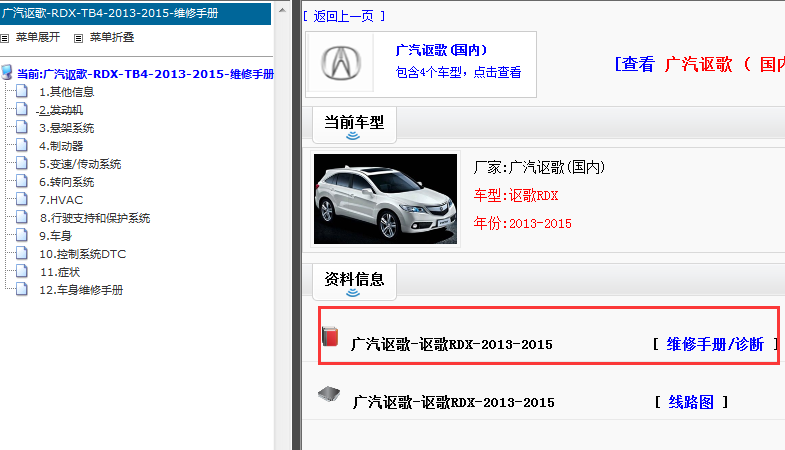The height and width of the screenshot is (450, 785).
Task: Click the Acura brand logo
Action: (x=340, y=63)
